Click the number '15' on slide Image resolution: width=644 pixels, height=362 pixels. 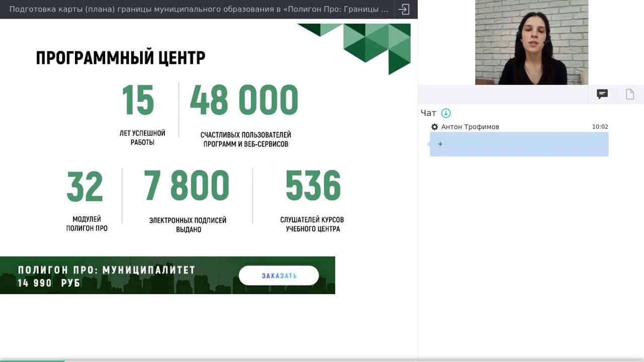(138, 100)
